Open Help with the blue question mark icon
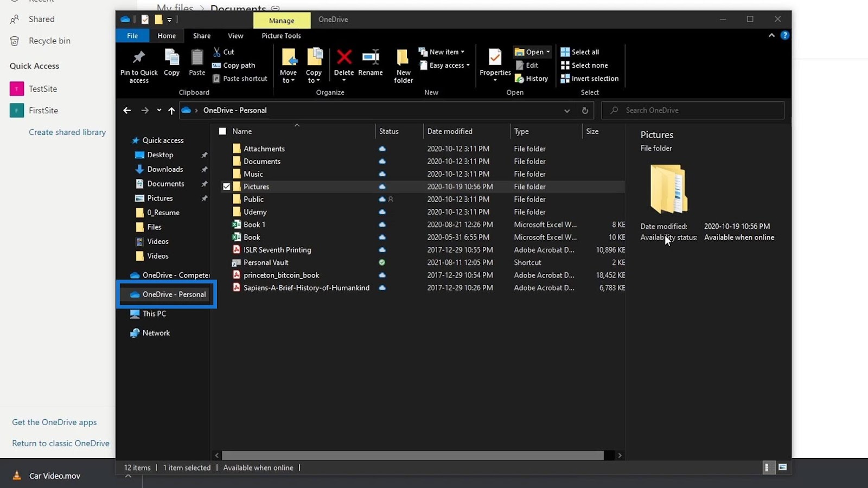This screenshot has width=868, height=488. click(x=784, y=35)
